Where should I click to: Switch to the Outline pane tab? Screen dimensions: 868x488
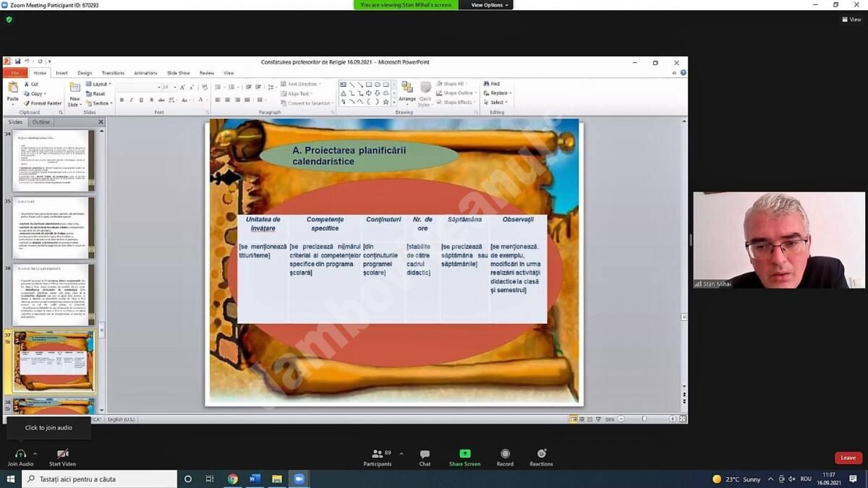[41, 122]
